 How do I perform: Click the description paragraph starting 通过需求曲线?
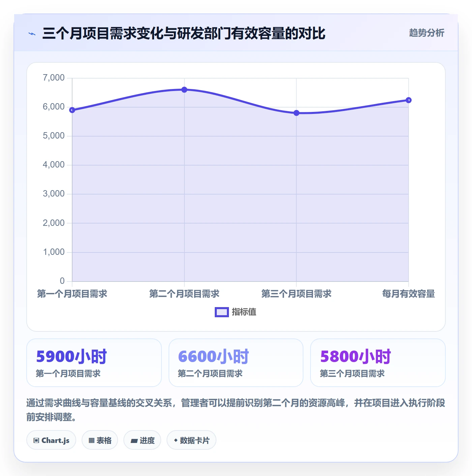click(x=236, y=410)
